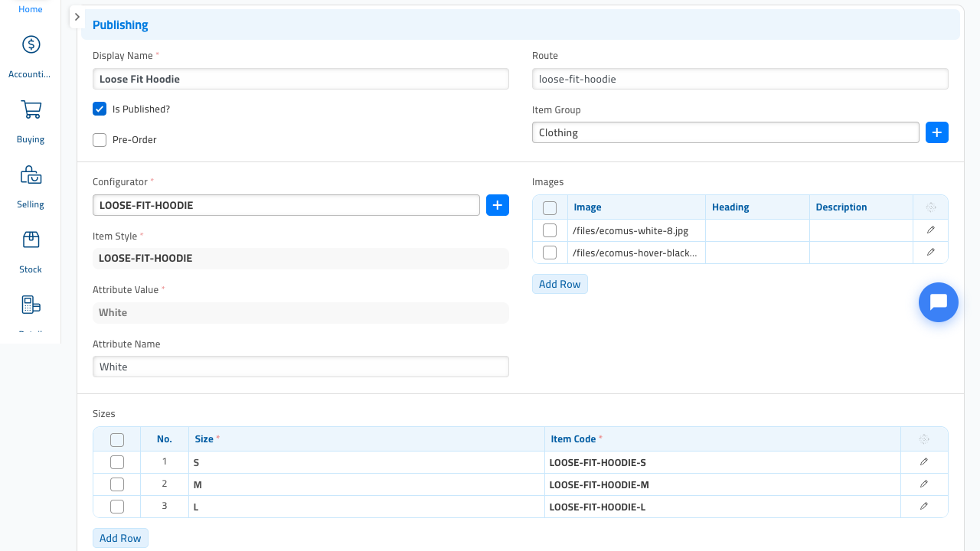Click the Item Code column header
Screen dimensions: 980x551
(723, 439)
